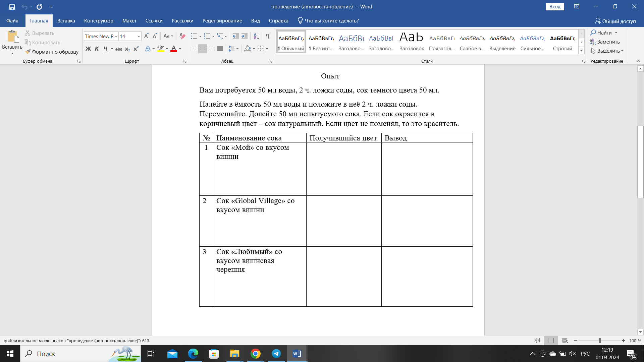Switch to the Рецензирование tab

[x=222, y=21]
